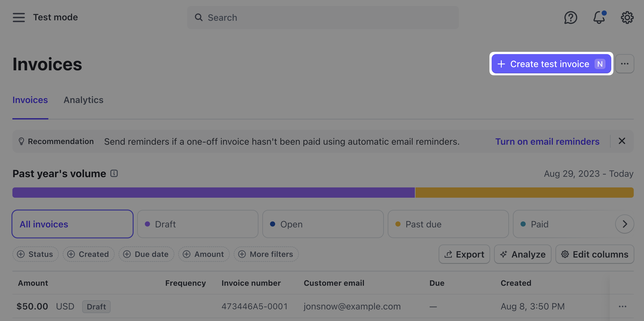Image resolution: width=644 pixels, height=321 pixels.
Task: Click the help question mark icon
Action: tap(570, 18)
